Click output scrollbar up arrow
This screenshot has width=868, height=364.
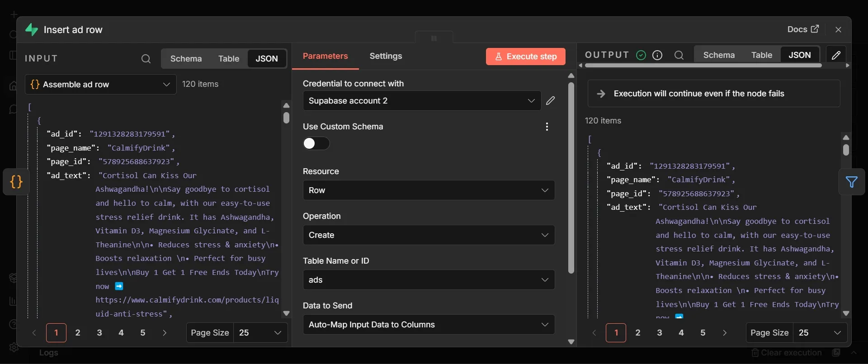pyautogui.click(x=846, y=137)
